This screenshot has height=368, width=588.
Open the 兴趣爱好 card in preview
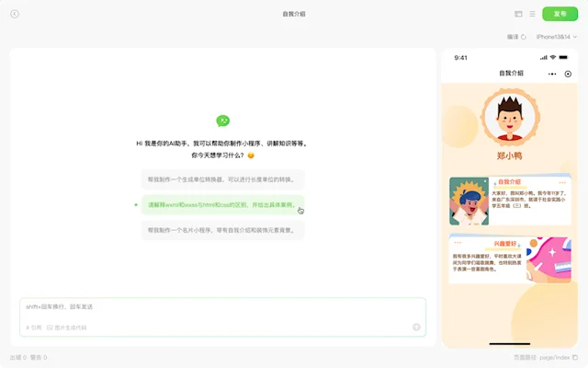(510, 259)
